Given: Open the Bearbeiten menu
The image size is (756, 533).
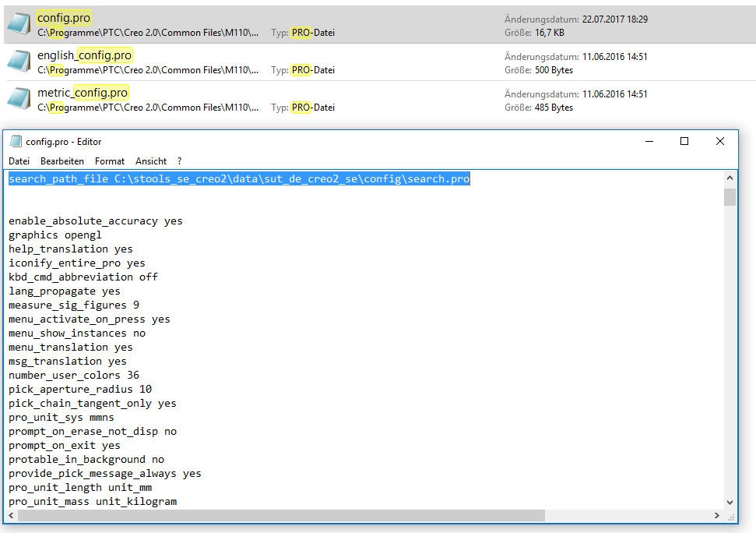Looking at the screenshot, I should click(x=62, y=161).
